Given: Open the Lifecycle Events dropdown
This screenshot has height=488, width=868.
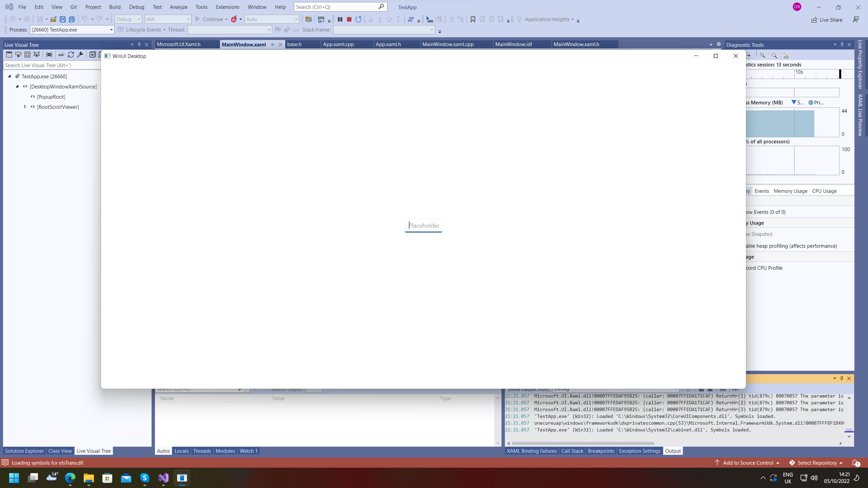Looking at the screenshot, I should tap(142, 30).
